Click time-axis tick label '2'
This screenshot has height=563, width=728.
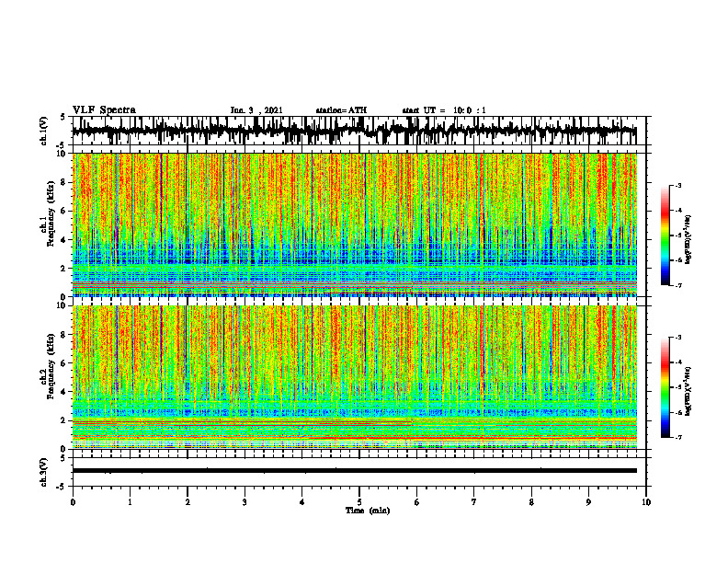point(188,502)
